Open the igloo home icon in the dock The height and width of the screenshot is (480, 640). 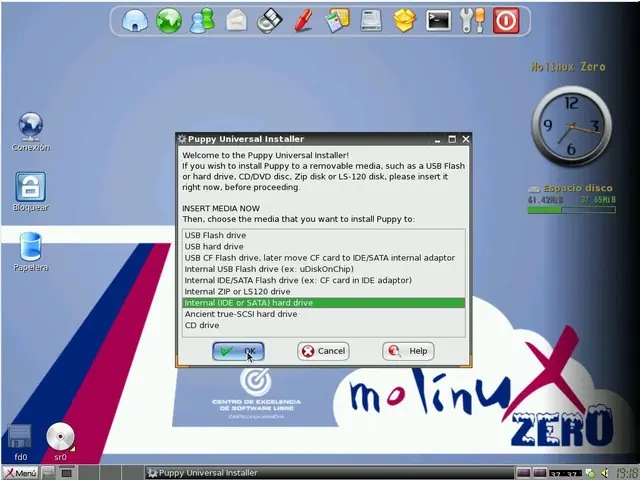[x=135, y=20]
